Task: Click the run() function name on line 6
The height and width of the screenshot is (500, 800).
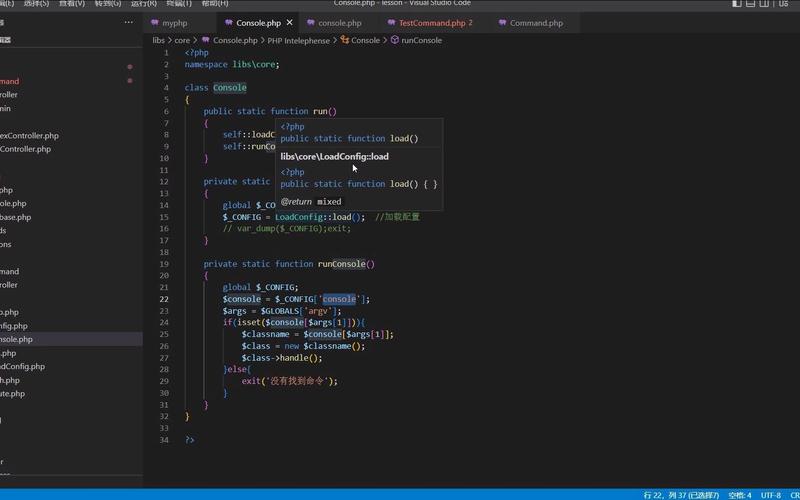Action: click(325, 111)
